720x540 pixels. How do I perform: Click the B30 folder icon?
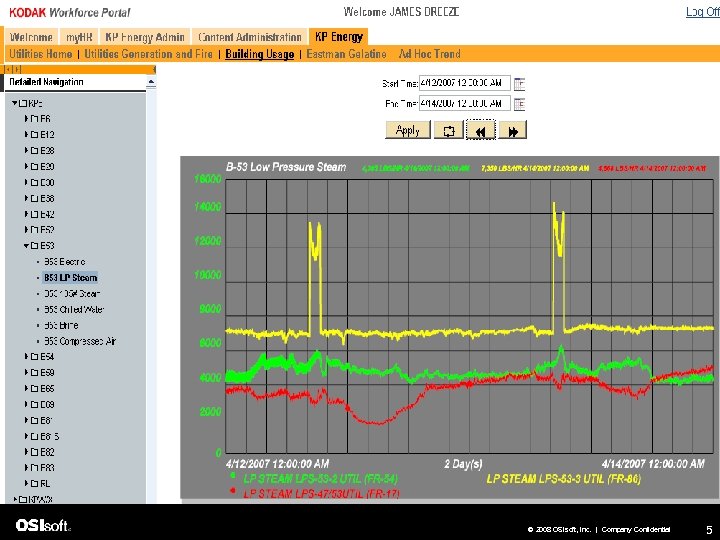(34, 182)
